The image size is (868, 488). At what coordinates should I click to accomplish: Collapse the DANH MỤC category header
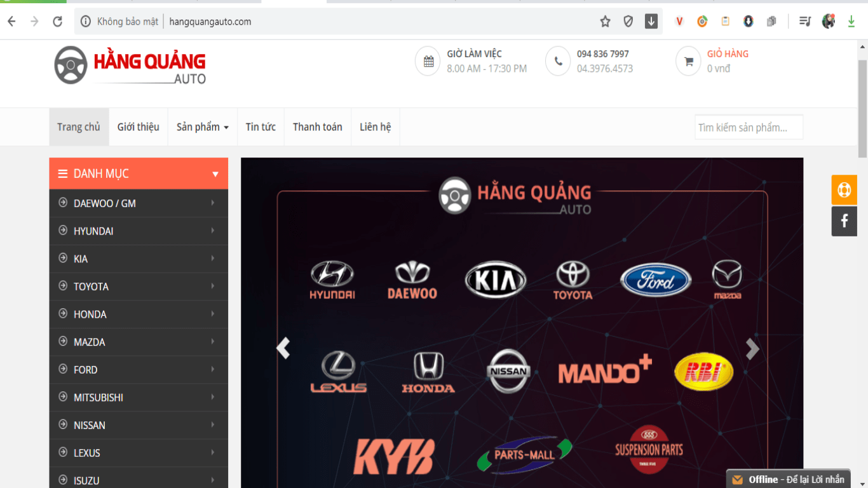pyautogui.click(x=139, y=173)
